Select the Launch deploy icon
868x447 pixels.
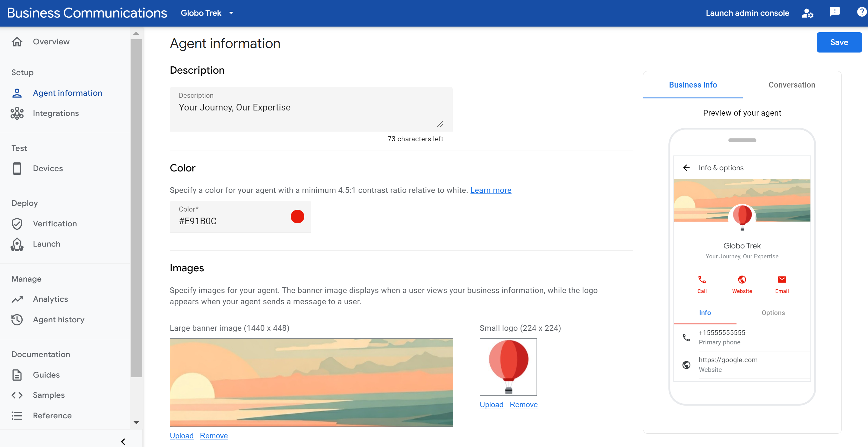18,244
